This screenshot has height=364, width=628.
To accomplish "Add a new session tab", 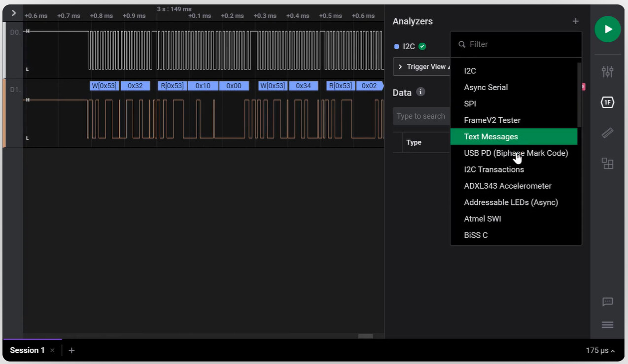I will click(x=71, y=350).
